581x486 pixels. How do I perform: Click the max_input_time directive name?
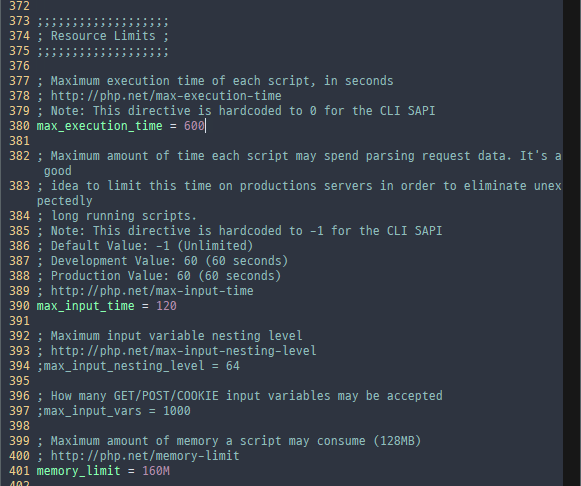click(x=86, y=306)
